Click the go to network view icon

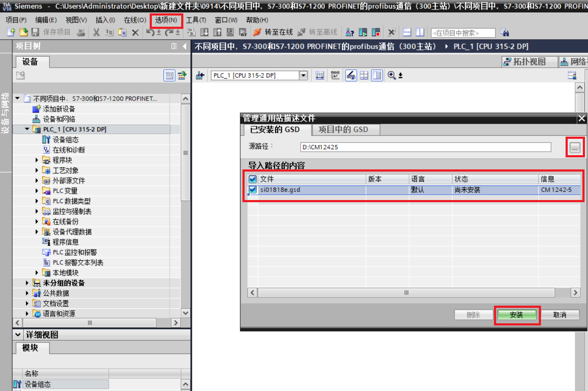(200, 75)
